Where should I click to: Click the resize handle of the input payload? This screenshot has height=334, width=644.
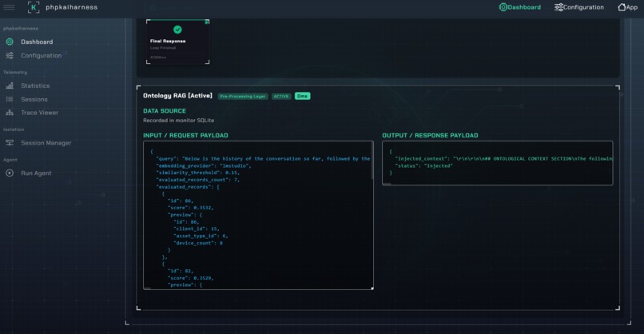coord(372,288)
